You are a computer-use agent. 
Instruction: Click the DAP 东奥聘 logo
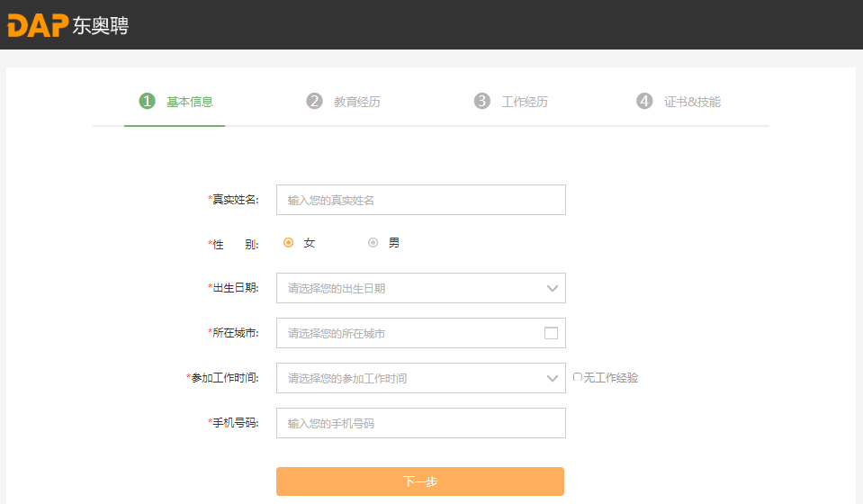point(67,25)
